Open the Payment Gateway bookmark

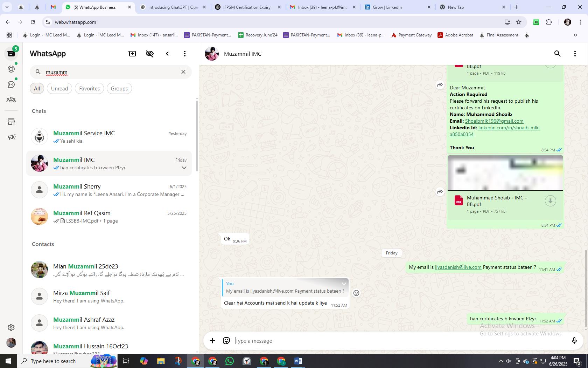click(411, 35)
